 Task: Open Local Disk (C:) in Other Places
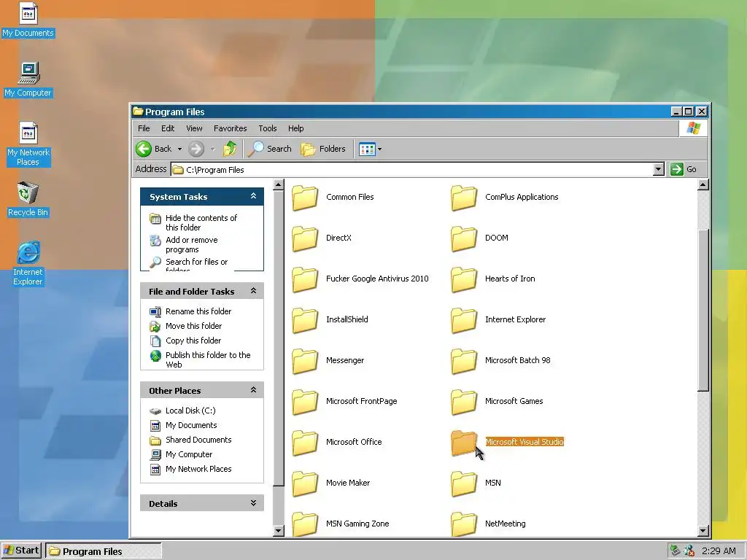pos(190,411)
